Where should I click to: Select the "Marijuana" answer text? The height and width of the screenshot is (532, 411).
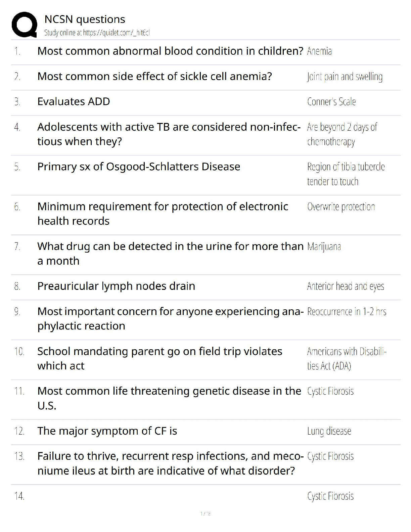coord(324,247)
